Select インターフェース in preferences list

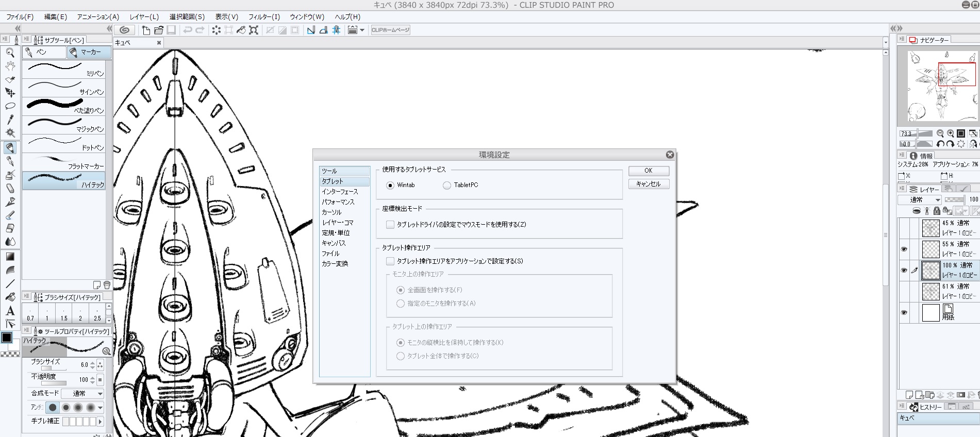pyautogui.click(x=340, y=192)
